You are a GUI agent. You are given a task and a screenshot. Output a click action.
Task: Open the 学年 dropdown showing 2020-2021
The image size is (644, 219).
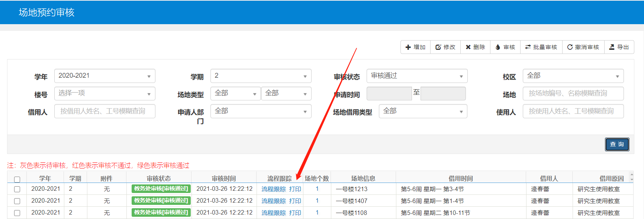[x=104, y=76]
